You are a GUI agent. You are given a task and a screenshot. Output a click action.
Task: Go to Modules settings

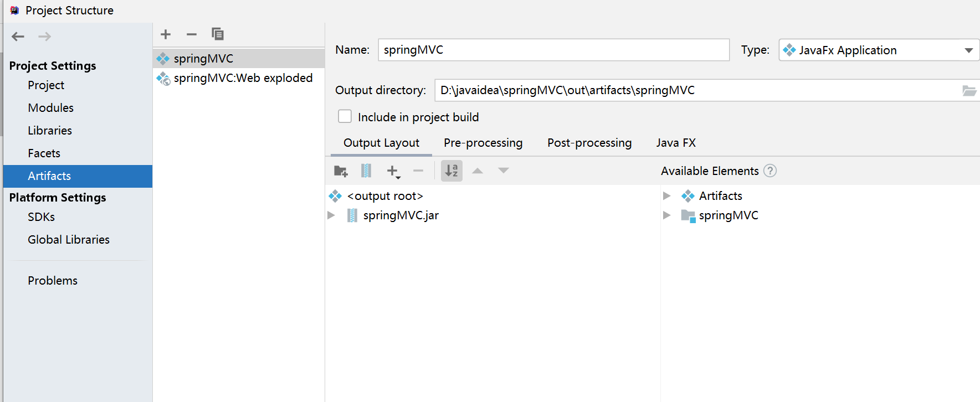[51, 108]
